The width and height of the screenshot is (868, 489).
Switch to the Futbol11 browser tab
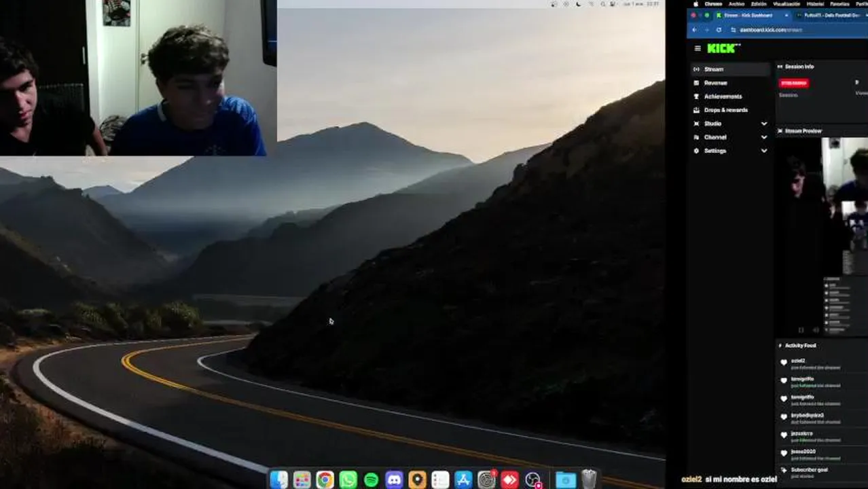(x=832, y=15)
